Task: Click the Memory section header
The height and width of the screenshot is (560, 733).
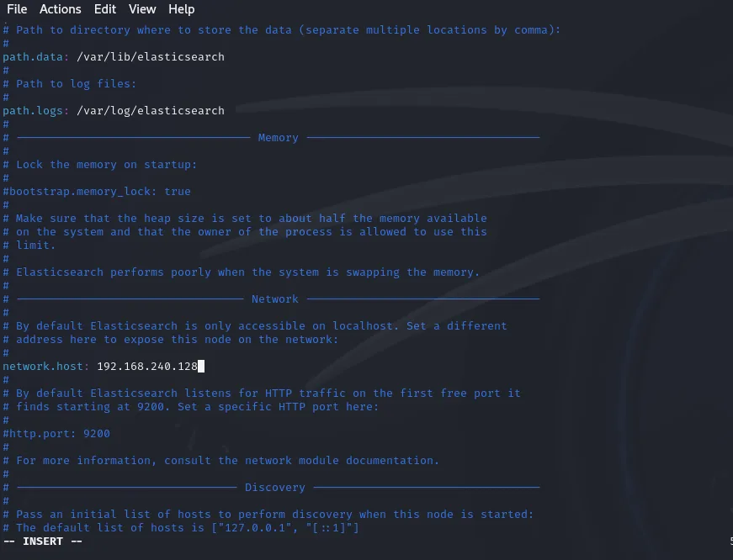Action: tap(278, 137)
